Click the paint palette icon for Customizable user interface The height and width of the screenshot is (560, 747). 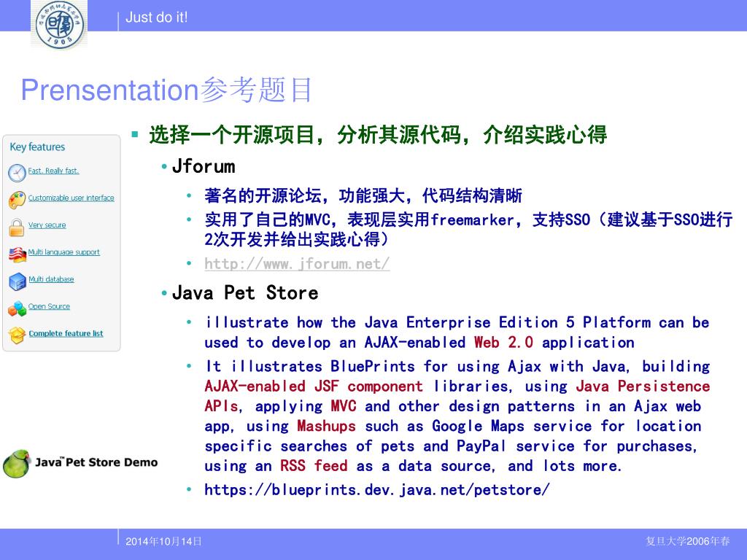pyautogui.click(x=17, y=201)
